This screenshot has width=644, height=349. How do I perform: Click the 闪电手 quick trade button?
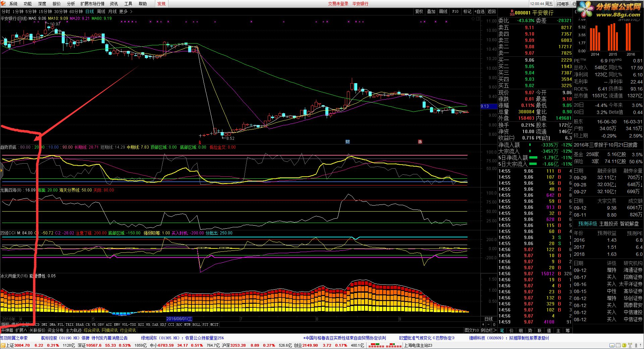pos(563,4)
